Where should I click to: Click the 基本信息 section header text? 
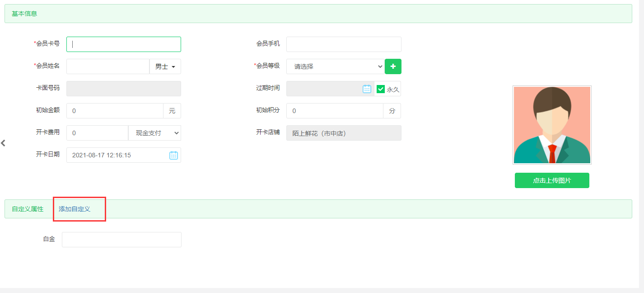[24, 14]
